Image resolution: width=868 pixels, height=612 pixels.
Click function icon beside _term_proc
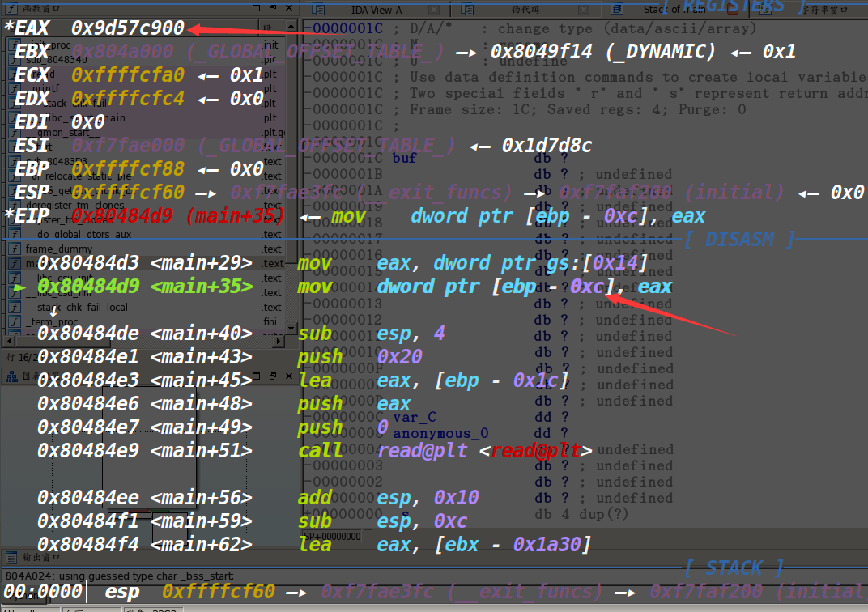[15, 321]
